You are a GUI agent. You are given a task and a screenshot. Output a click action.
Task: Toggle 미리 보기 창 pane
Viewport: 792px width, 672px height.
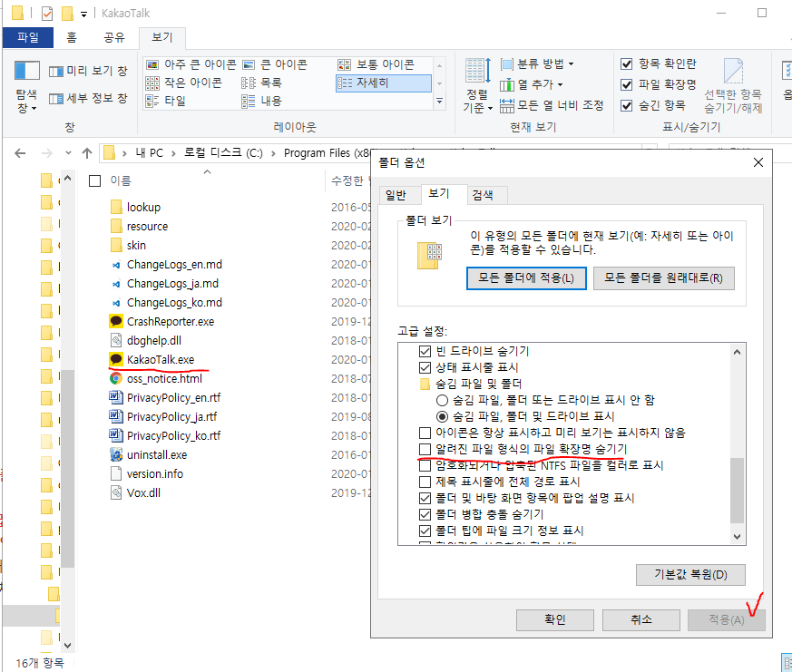coord(88,71)
